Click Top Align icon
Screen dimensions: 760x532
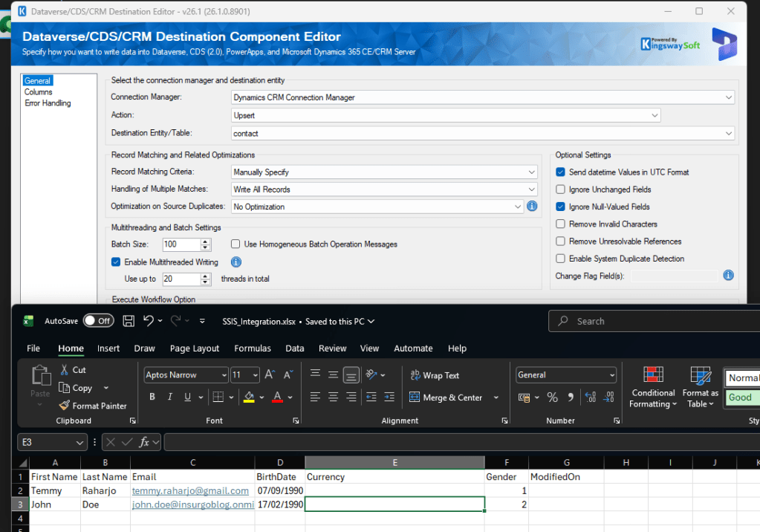[x=315, y=374]
